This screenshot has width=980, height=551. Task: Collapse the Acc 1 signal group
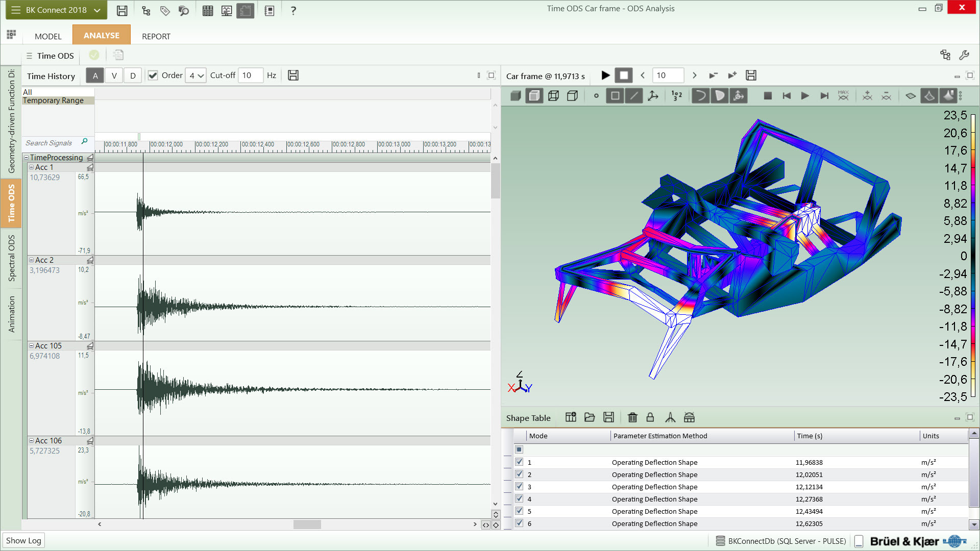[31, 167]
